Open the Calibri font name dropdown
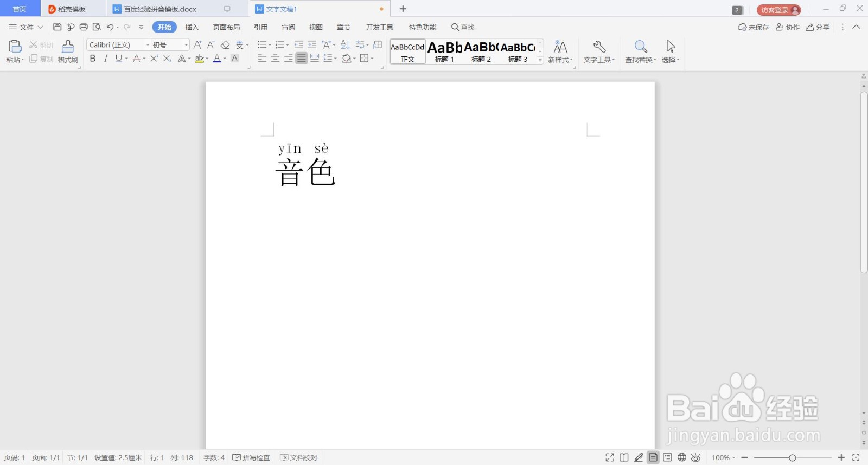 [148, 45]
